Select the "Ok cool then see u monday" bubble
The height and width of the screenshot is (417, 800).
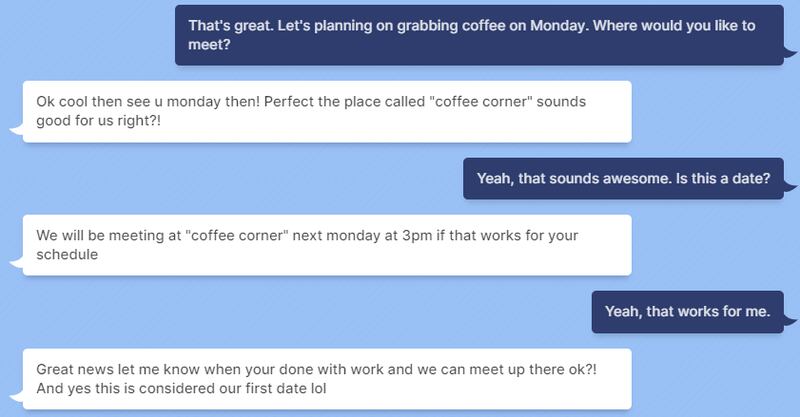coord(327,111)
